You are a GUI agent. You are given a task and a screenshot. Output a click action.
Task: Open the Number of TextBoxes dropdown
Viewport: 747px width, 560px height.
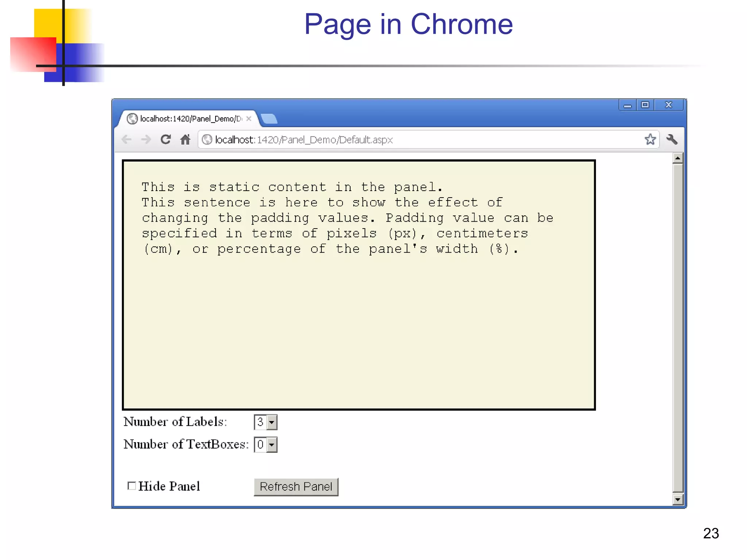coord(266,445)
